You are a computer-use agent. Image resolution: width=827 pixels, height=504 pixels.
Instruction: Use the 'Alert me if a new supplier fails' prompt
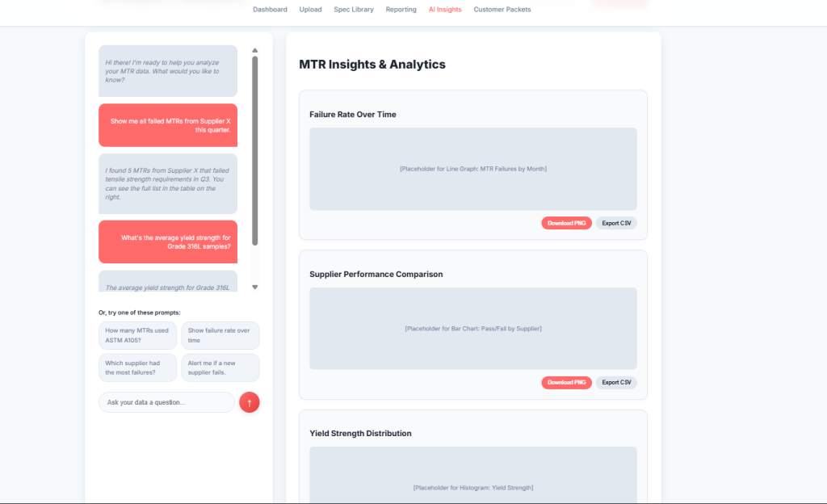coord(220,367)
